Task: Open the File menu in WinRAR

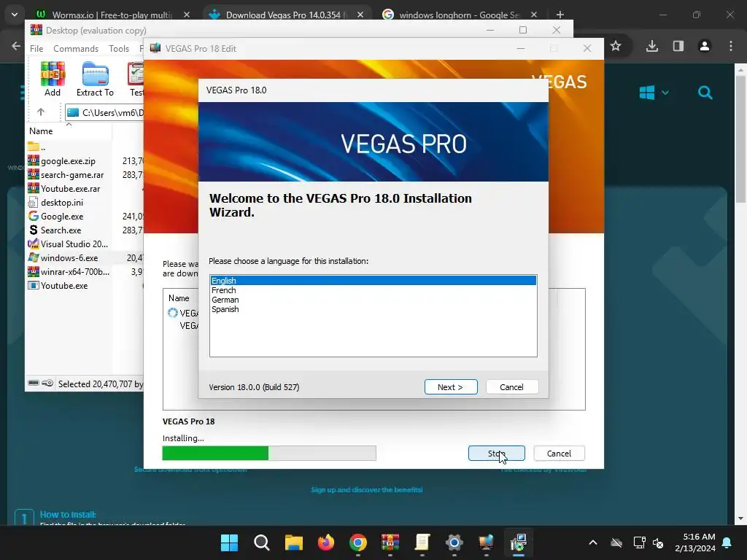Action: click(36, 49)
